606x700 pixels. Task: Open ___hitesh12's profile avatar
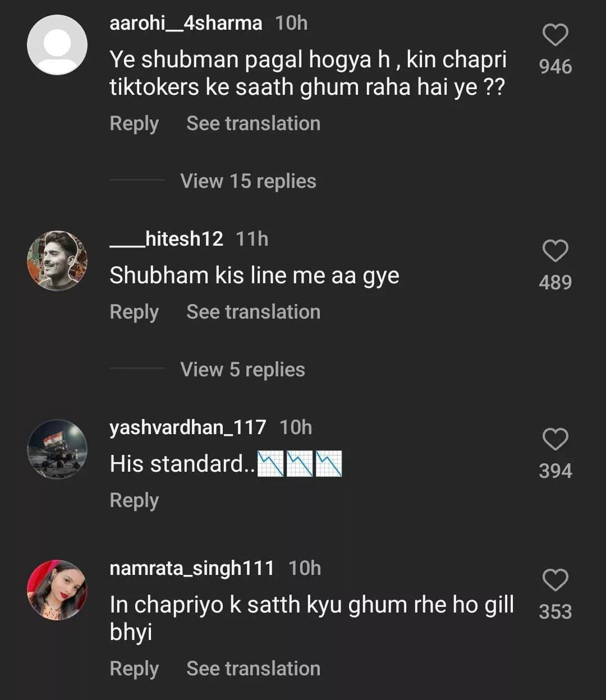pyautogui.click(x=57, y=260)
